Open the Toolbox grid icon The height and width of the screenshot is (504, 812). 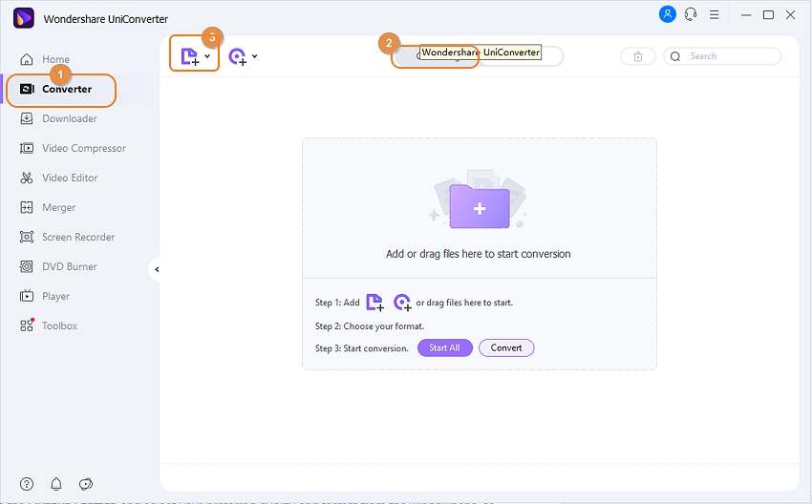(27, 325)
